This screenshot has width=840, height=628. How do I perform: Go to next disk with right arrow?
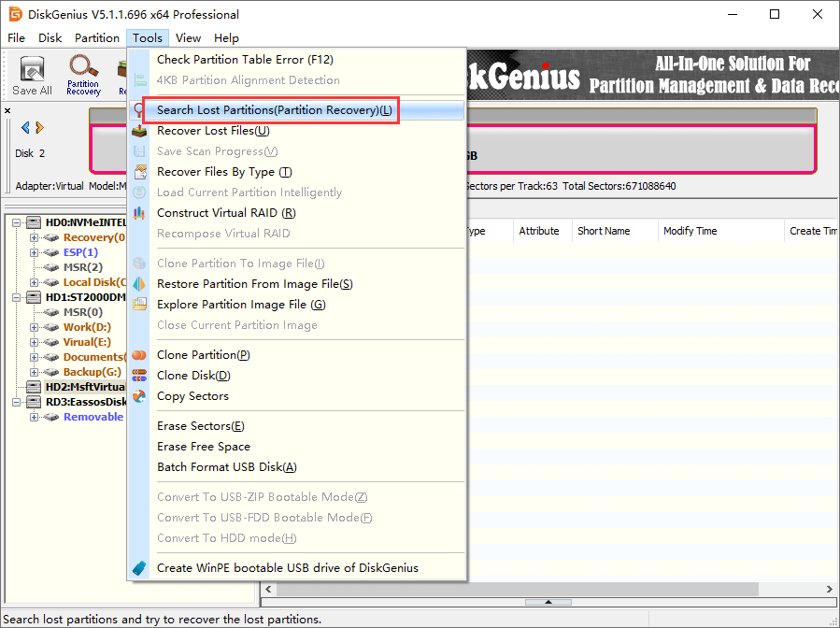(40, 128)
